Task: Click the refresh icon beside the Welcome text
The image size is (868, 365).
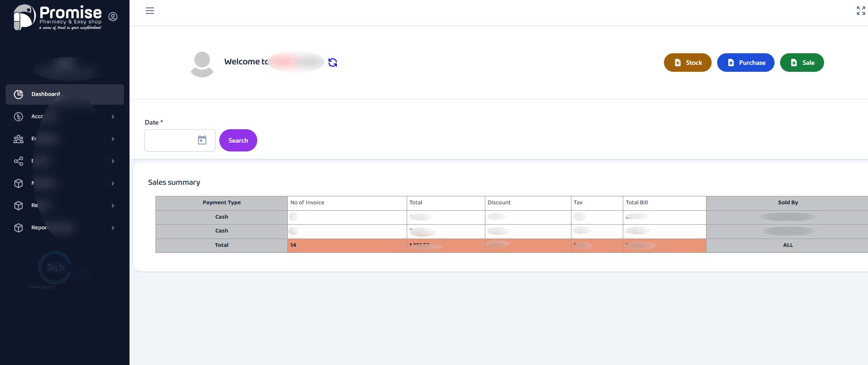Action: click(332, 63)
